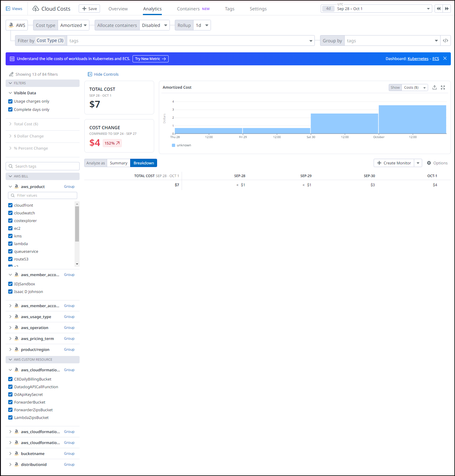The width and height of the screenshot is (455, 476).
Task: Click the magnifier in Search tags
Action: [x=11, y=166]
